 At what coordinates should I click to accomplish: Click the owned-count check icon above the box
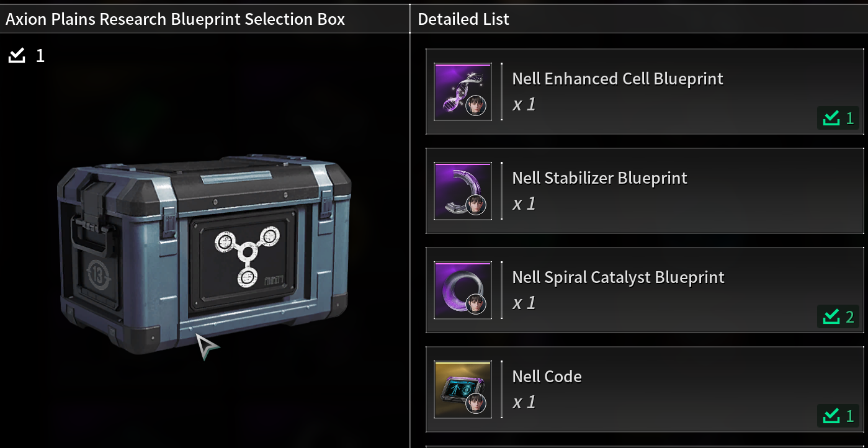tap(17, 56)
